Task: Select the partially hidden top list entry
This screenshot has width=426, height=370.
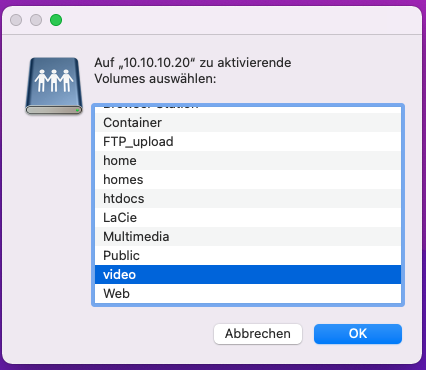Action: point(248,110)
